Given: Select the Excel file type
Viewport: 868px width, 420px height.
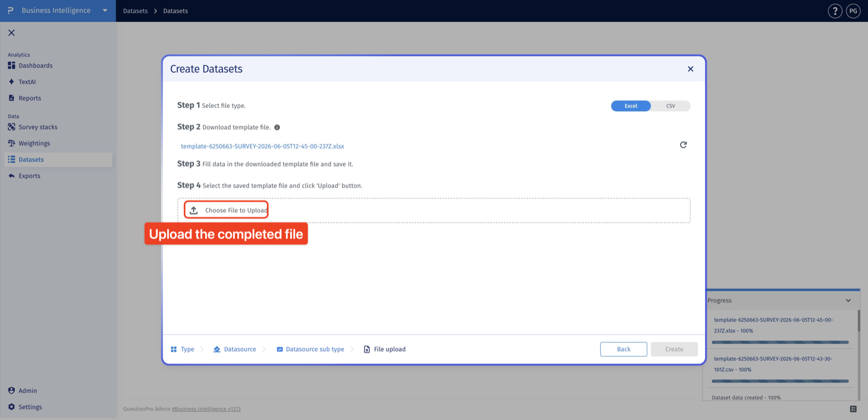Looking at the screenshot, I should 631,106.
